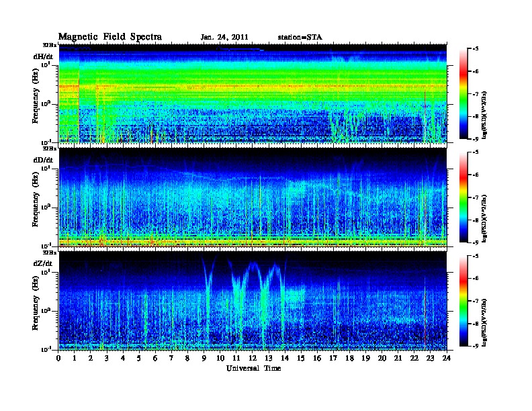Click hour 14 on the time axis
Viewport: 532px width, 411px height.
tap(285, 358)
